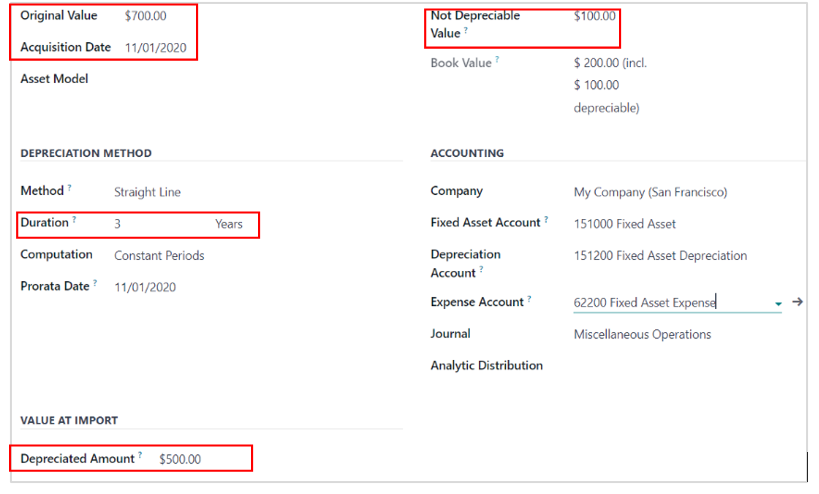The height and width of the screenshot is (494, 819).
Task: Open the Method dropdown showing Straight Line
Action: click(147, 192)
